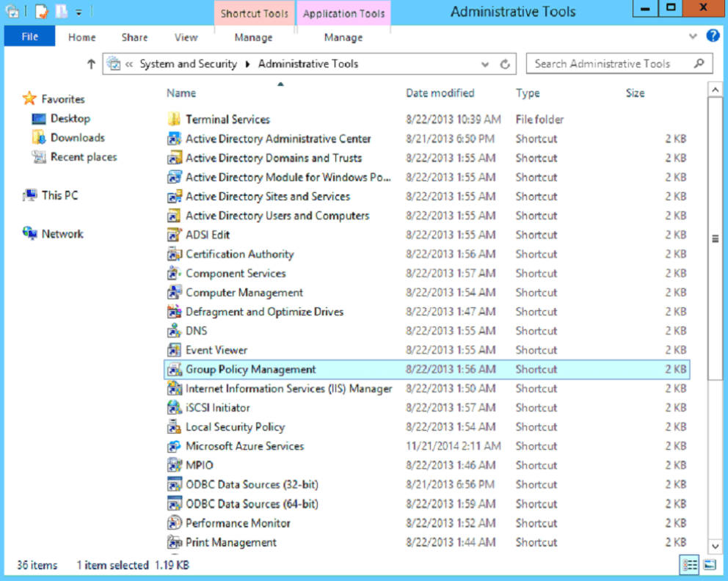
Task: Select the Certification Authority icon
Action: click(174, 255)
